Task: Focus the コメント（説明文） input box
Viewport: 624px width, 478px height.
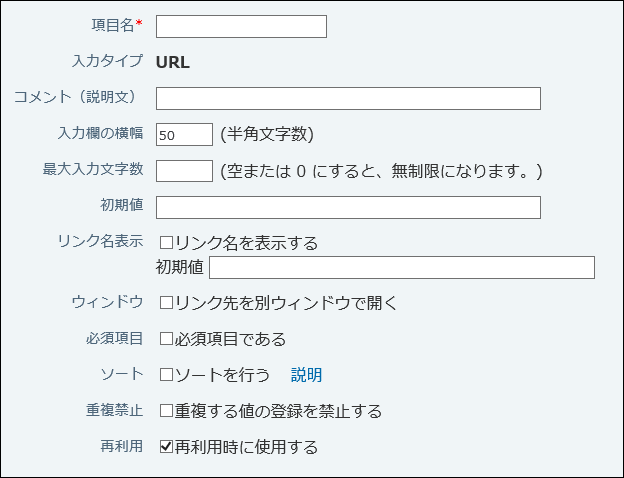Action: tap(348, 98)
